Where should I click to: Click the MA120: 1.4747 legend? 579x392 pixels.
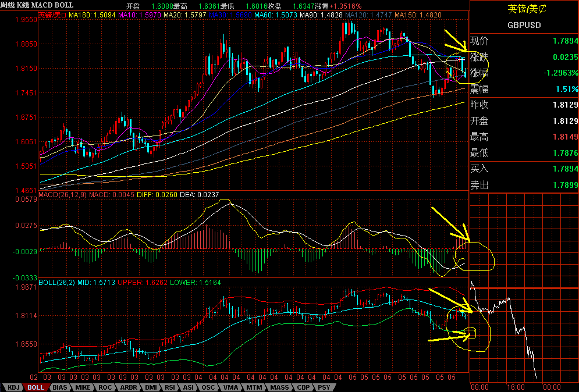pyautogui.click(x=368, y=15)
